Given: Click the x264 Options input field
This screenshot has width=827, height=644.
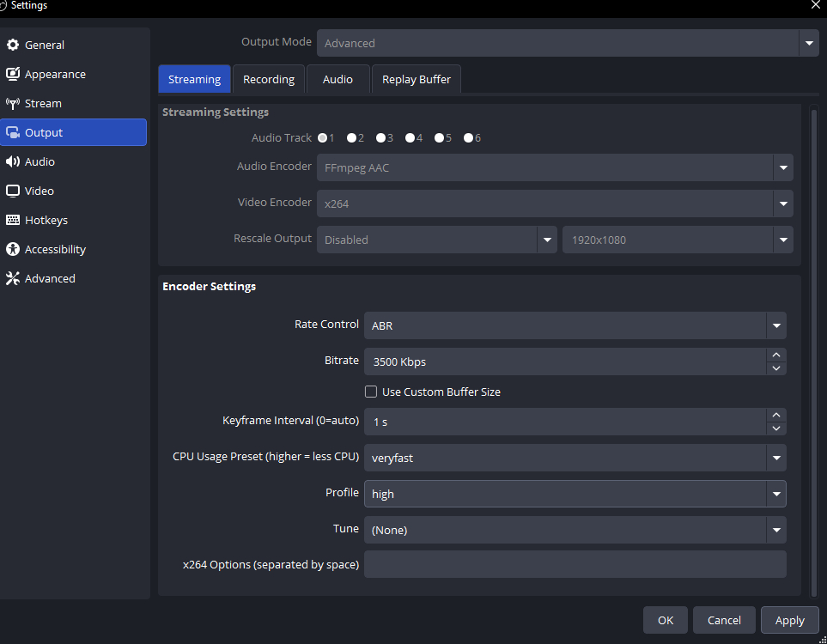Looking at the screenshot, I should (575, 564).
